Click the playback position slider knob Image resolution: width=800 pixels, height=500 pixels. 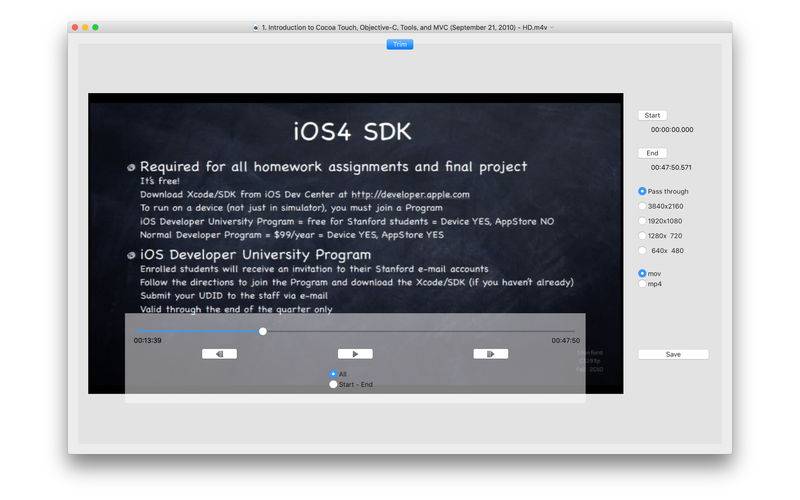tap(263, 331)
